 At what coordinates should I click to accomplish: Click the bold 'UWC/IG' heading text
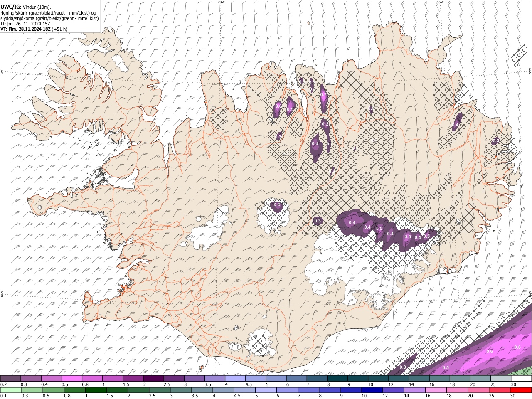click(x=10, y=7)
